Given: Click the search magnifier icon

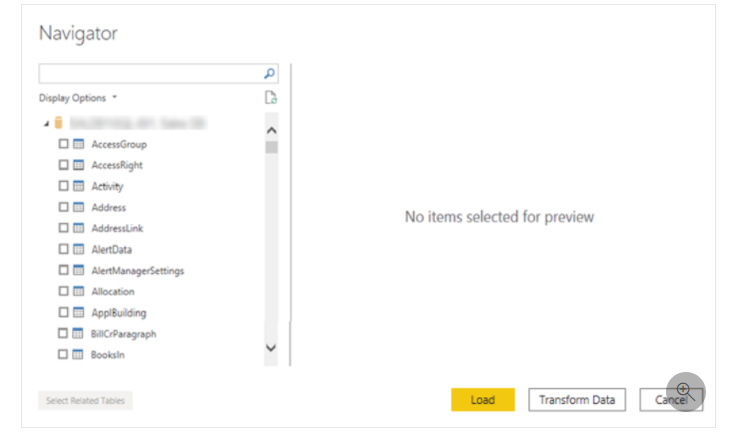Looking at the screenshot, I should 269,74.
